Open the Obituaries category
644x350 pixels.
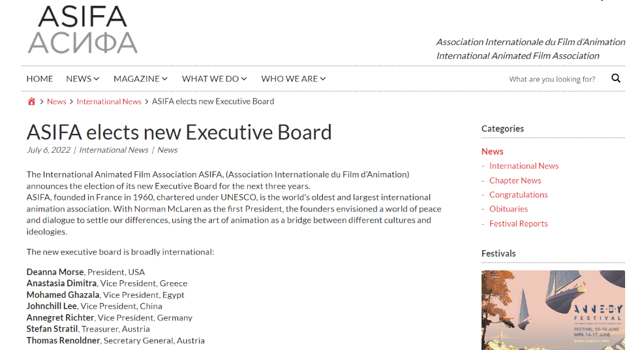(508, 209)
